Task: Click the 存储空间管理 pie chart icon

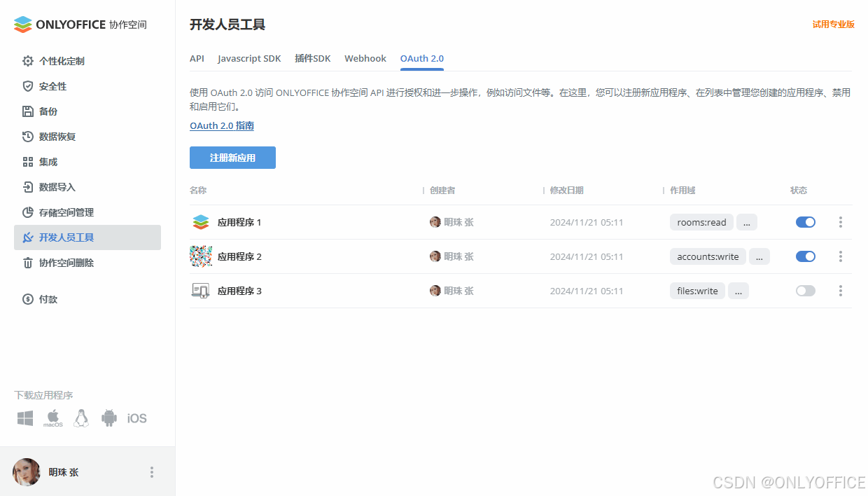Action: (x=28, y=212)
